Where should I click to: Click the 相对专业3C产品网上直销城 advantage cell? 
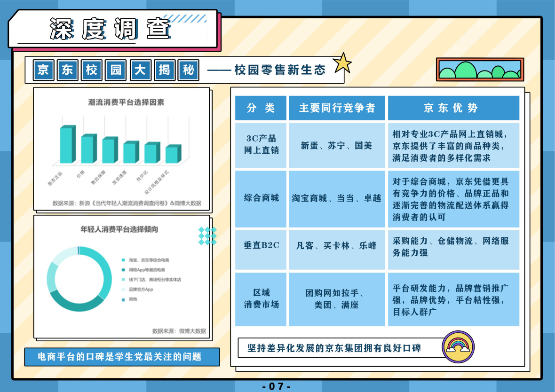point(454,145)
